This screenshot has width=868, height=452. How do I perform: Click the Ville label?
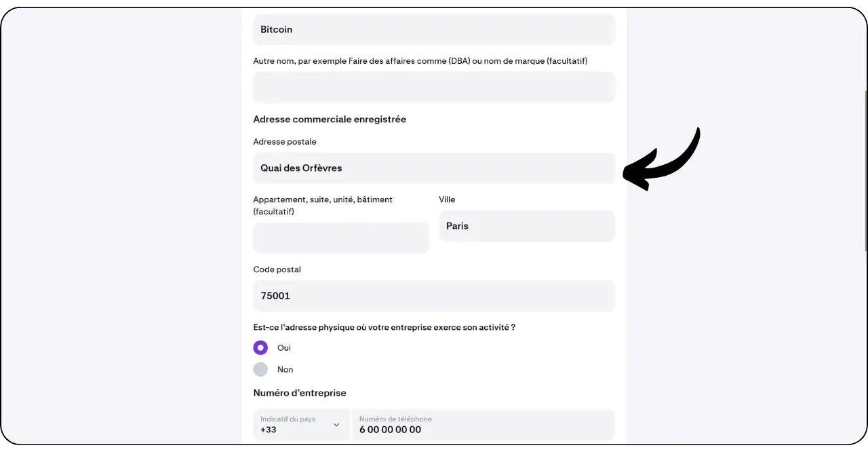[x=447, y=200]
